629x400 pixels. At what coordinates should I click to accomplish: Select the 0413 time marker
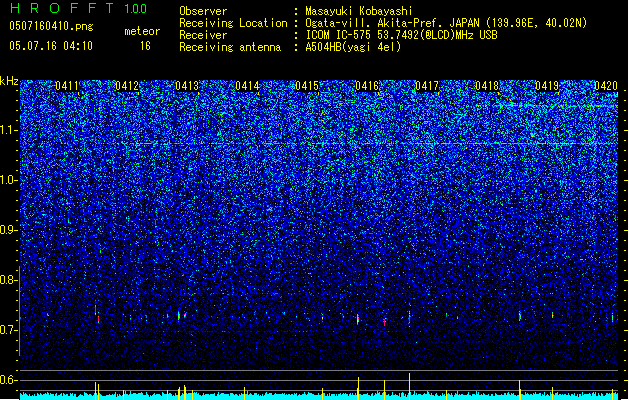coord(187,86)
